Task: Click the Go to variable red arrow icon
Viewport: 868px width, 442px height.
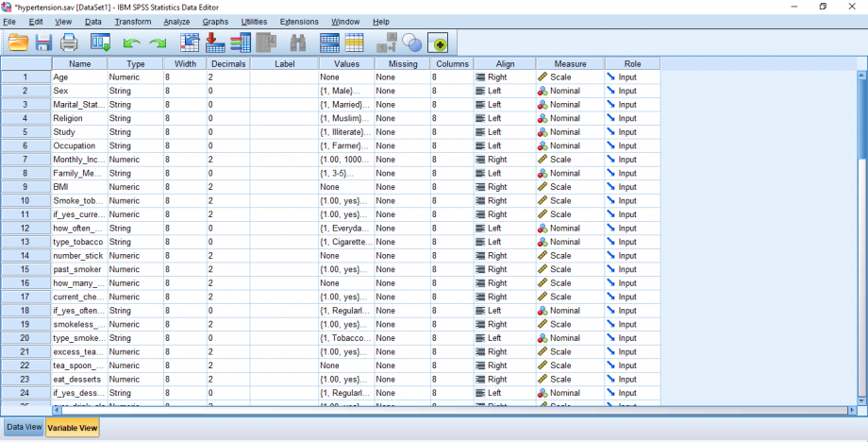Action: (x=215, y=42)
